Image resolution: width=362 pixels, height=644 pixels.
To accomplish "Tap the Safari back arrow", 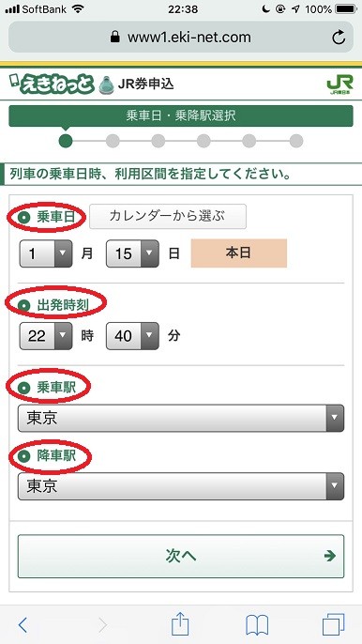I will coord(23,624).
